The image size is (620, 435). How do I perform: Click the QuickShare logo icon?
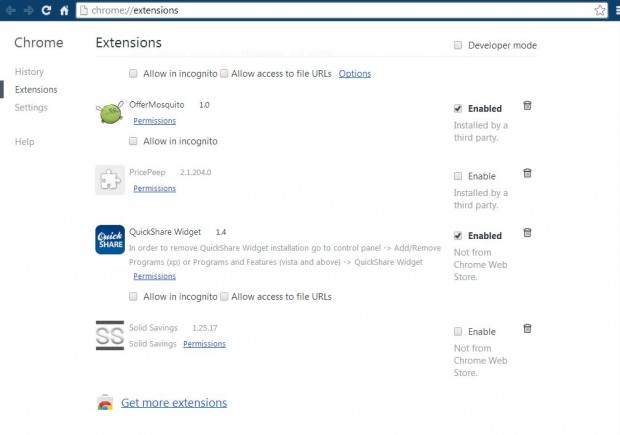pos(110,240)
